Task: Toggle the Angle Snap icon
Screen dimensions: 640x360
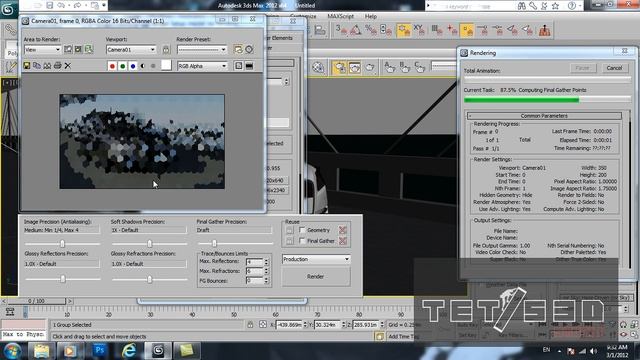Action: click(356, 30)
